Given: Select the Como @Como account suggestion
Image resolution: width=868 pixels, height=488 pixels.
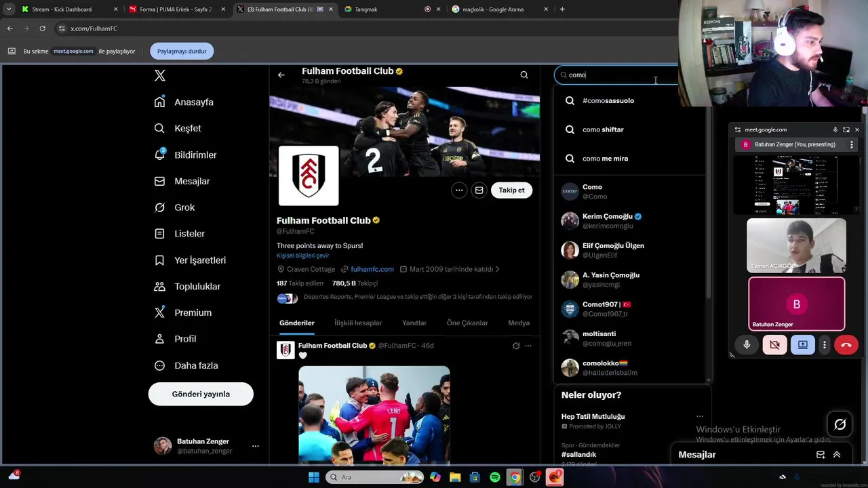Looking at the screenshot, I should pos(631,191).
